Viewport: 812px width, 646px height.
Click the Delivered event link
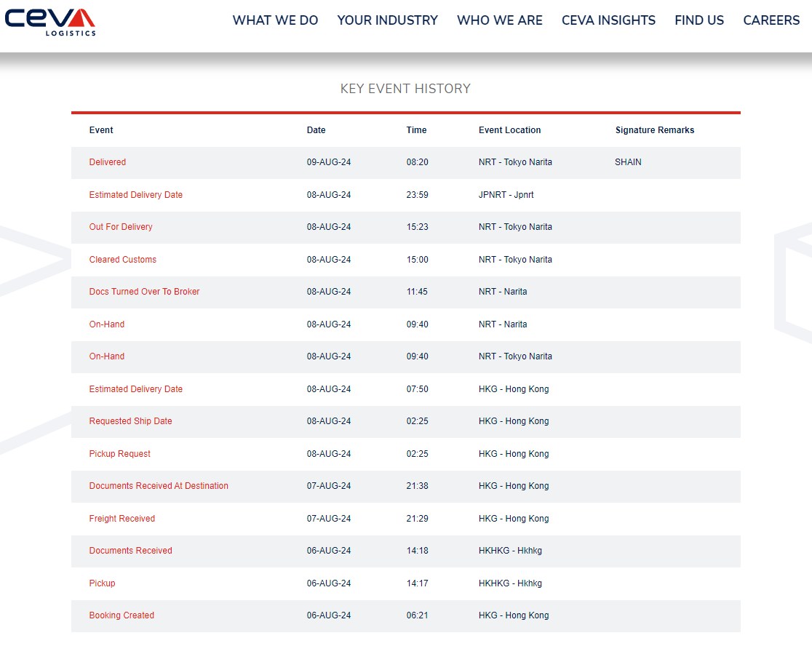click(107, 162)
